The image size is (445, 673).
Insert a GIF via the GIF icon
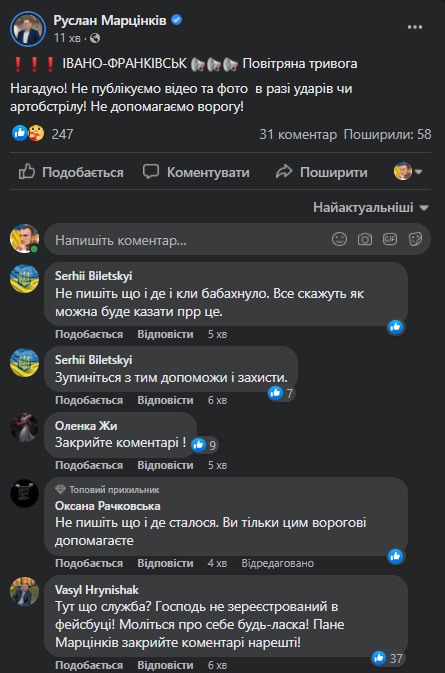(x=390, y=239)
